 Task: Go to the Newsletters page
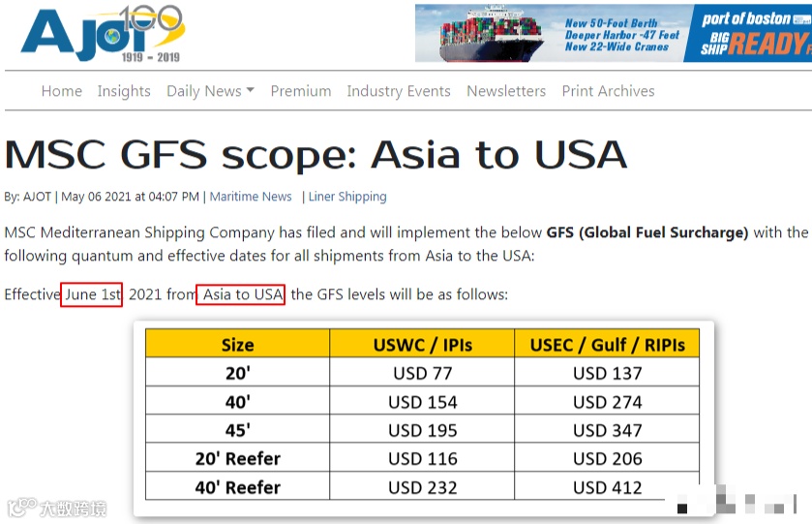point(506,91)
